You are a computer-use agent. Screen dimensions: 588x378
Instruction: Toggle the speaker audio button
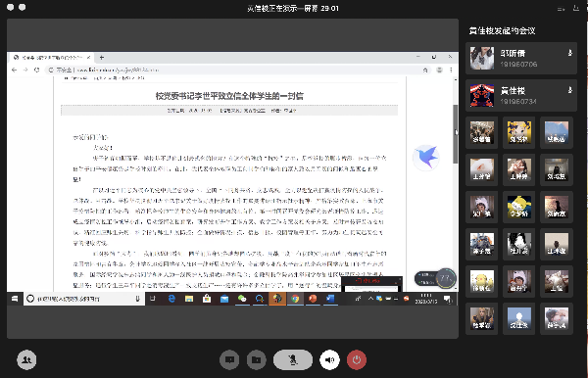tap(329, 359)
